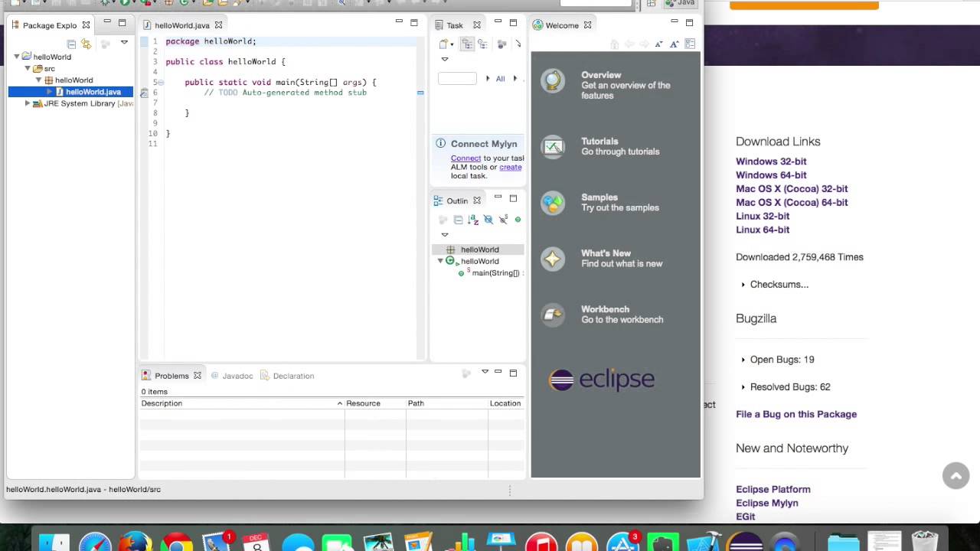The width and height of the screenshot is (980, 551).
Task: Open the Package Explorer view menu arrow
Action: click(124, 44)
